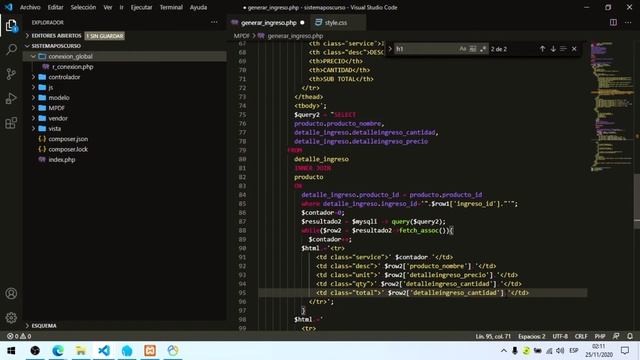Open the Windows action center icon

tap(625, 350)
